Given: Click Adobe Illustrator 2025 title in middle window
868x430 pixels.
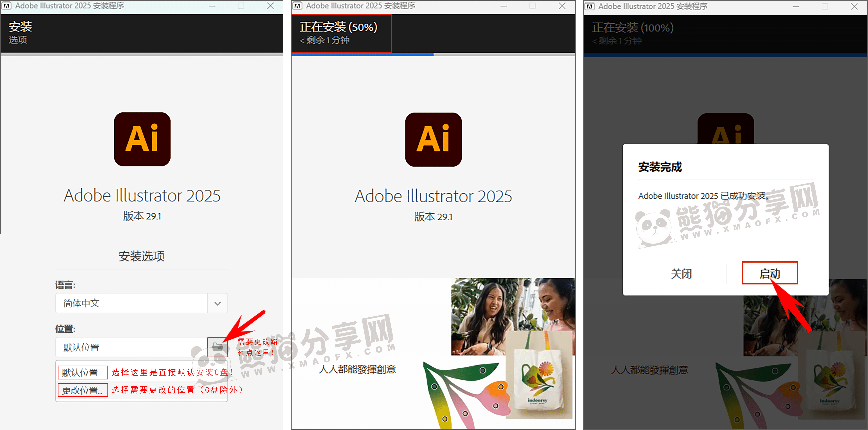Looking at the screenshot, I should (433, 196).
